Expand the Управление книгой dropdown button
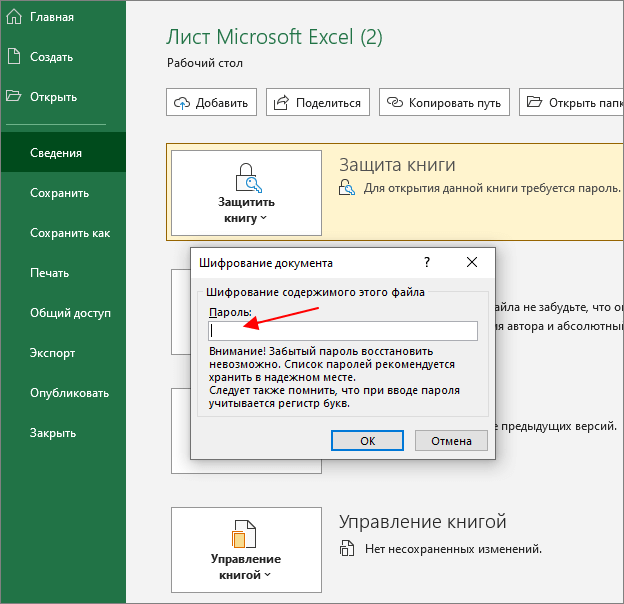The width and height of the screenshot is (624, 604). 246,550
